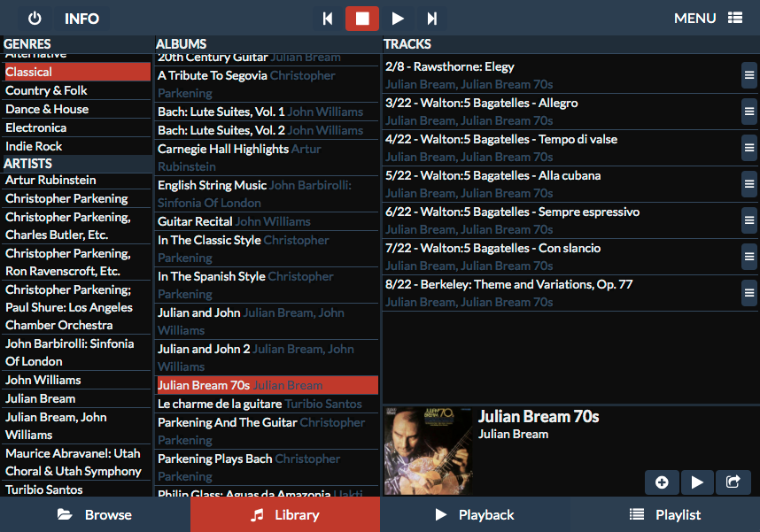Select artist Christopher Parkening
Screen dimensions: 760x532
pos(78,198)
